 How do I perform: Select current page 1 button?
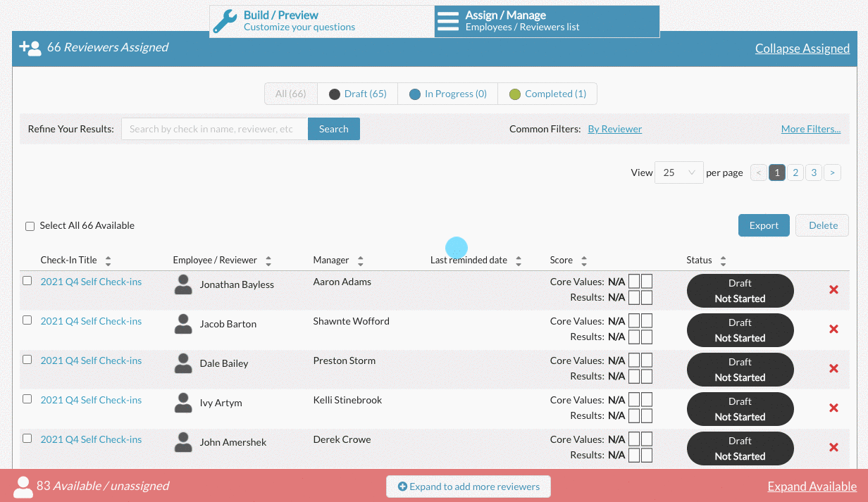pos(777,172)
